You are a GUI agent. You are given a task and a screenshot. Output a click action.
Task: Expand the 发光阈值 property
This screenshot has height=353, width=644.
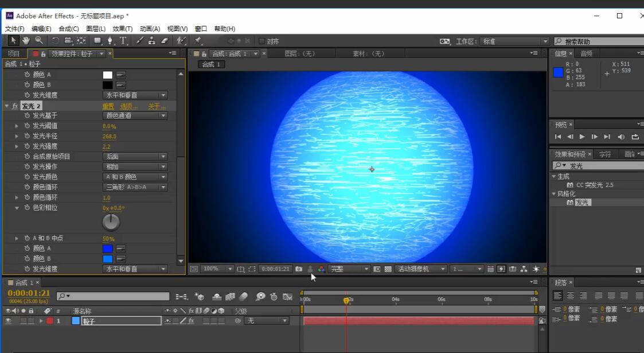(17, 126)
